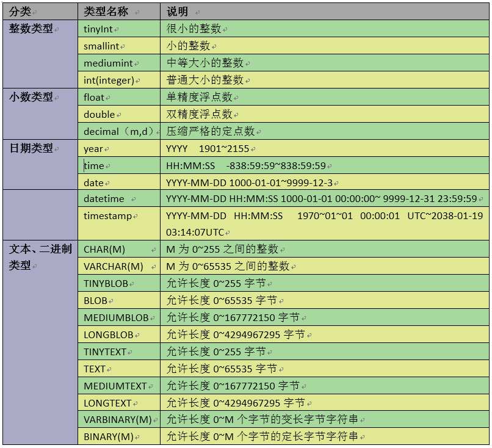Image resolution: width=492 pixels, height=448 pixels.
Task: Click the MEDIUMTEXT type cell
Action: (119, 386)
